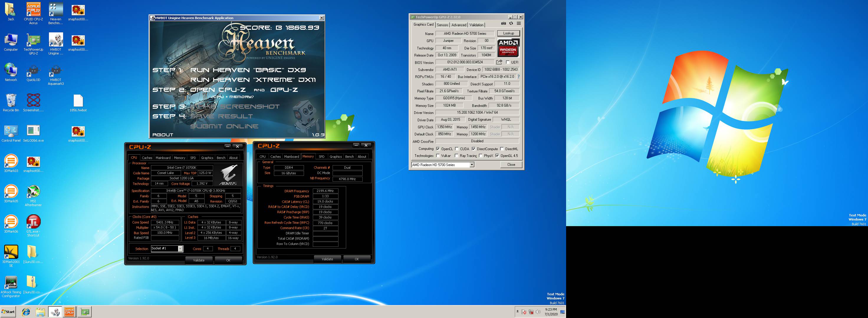Toggle the Vulkan checkbox
The image size is (868, 318).
[x=438, y=156]
